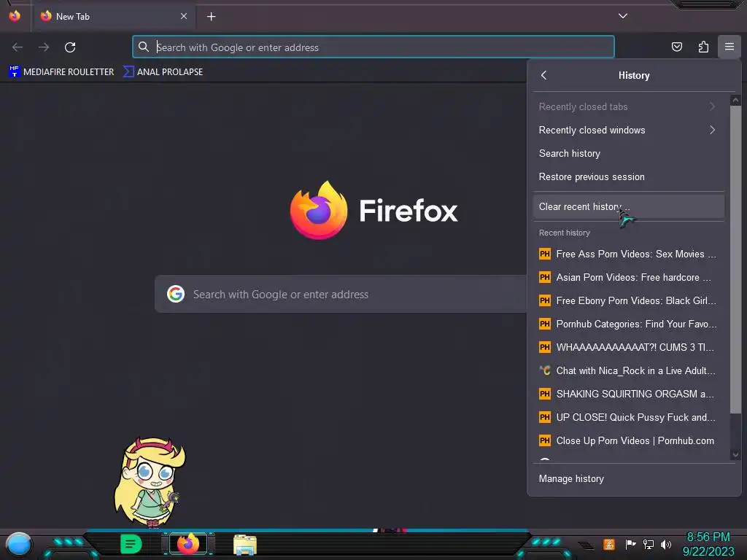Screen dimensions: 747x560
Task: Click the Google G logo icon
Action: 176,295
